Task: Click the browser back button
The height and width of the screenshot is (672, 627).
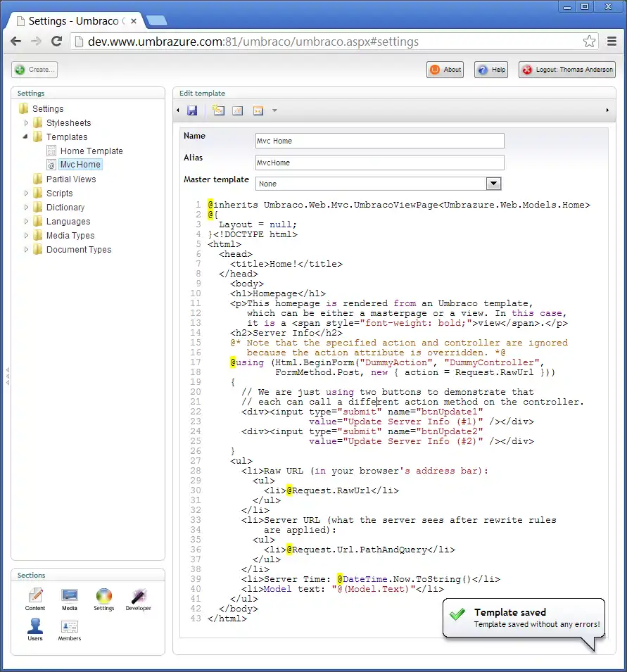Action: click(16, 41)
